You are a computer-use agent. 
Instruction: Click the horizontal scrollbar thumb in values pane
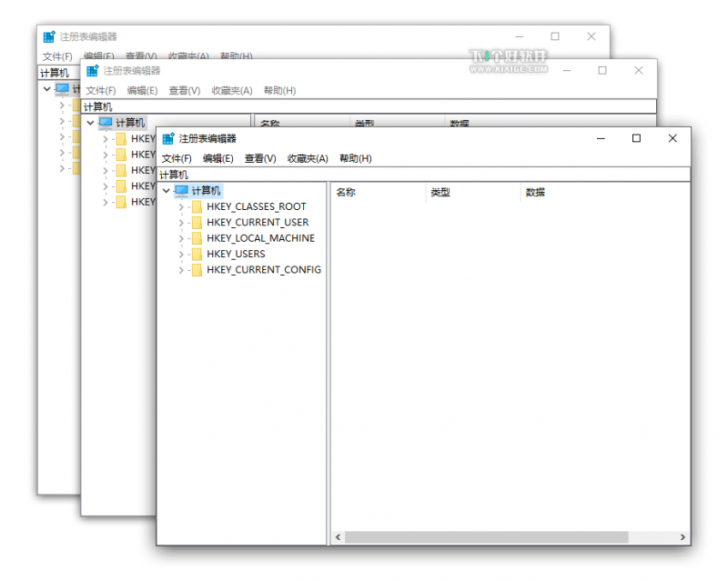click(x=487, y=537)
